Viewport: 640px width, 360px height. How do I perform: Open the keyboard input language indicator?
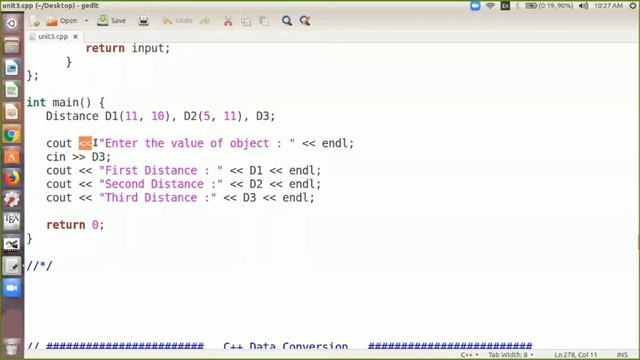point(505,6)
